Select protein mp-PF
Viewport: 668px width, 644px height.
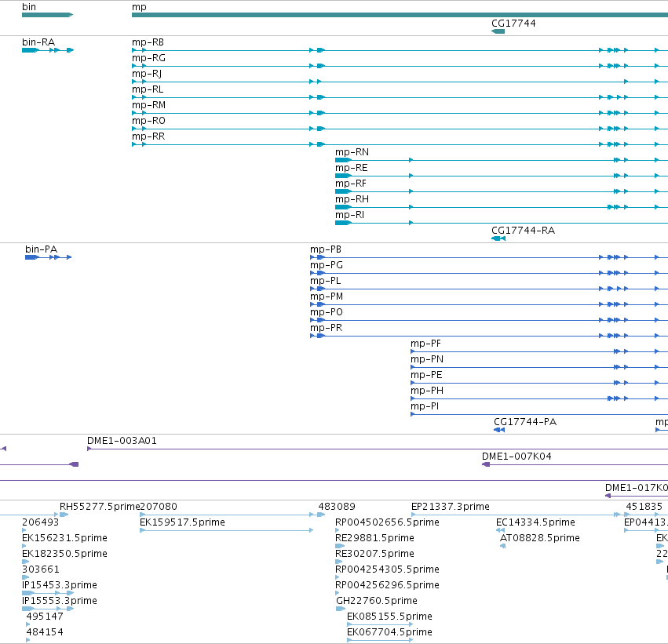click(539, 351)
